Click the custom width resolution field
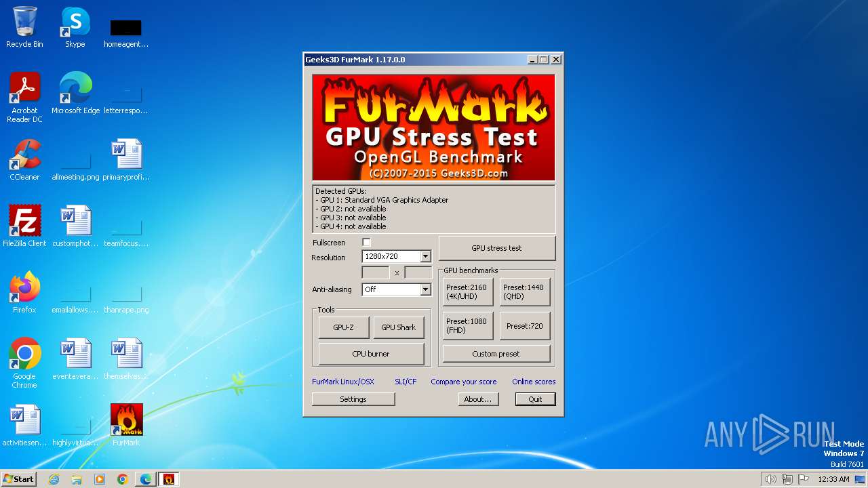Screen dimensions: 868x488 click(x=376, y=272)
